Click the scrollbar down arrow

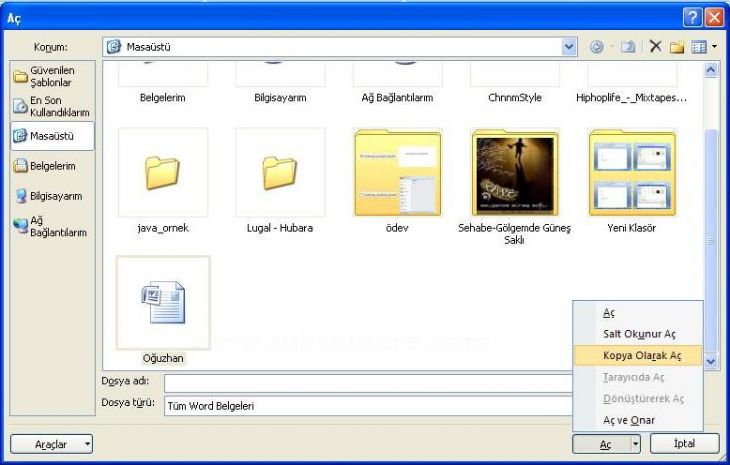pyautogui.click(x=711, y=361)
